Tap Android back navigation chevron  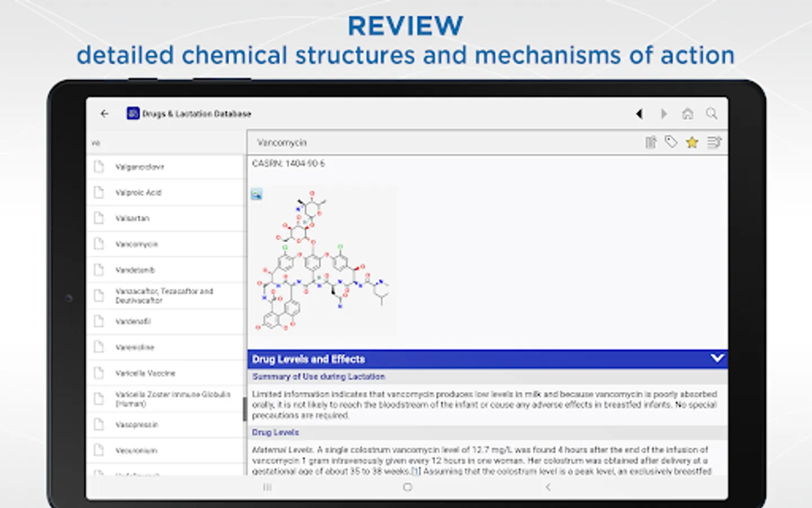coord(548,487)
